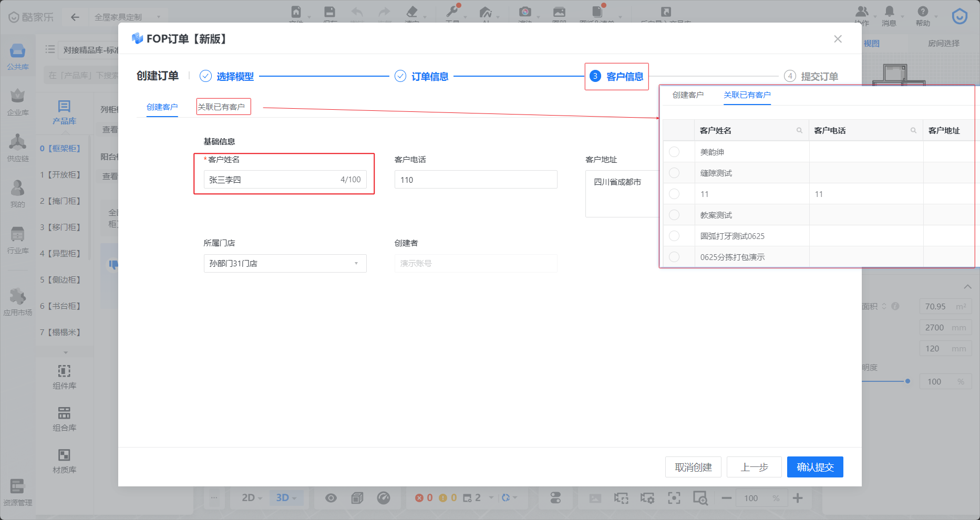Click the 确认提交 submit button
This screenshot has height=520, width=980.
(x=814, y=467)
